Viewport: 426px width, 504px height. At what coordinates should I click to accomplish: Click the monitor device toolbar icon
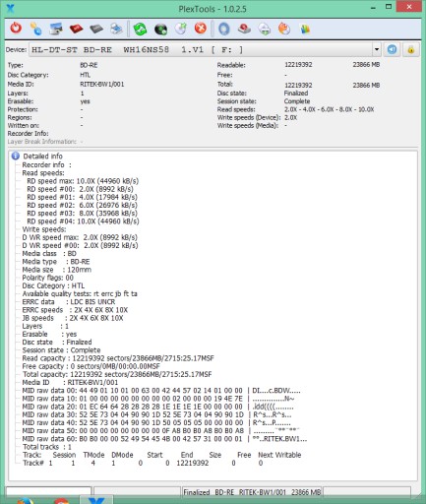56,29
